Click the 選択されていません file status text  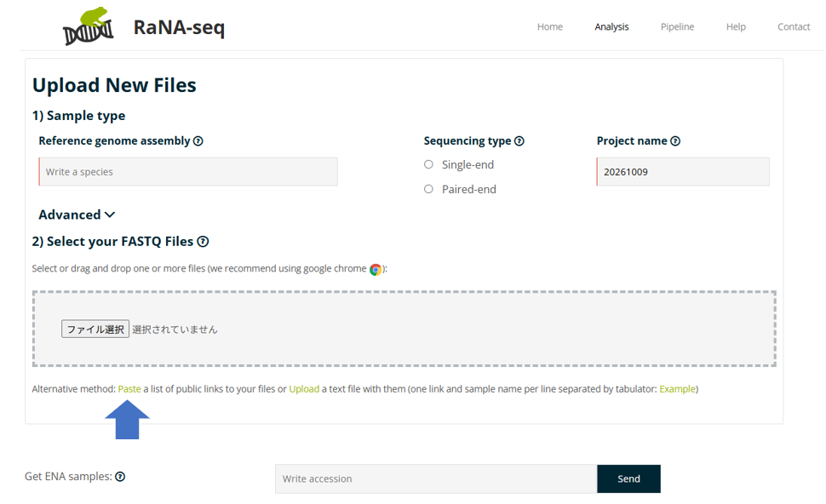[175, 329]
